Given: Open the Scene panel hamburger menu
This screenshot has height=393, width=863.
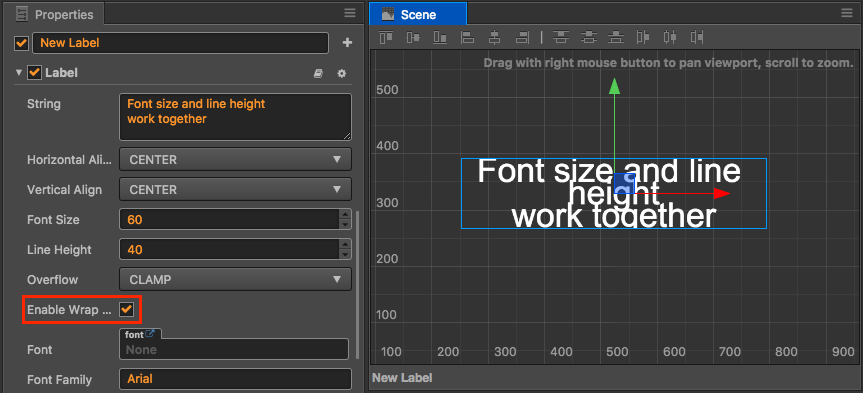Looking at the screenshot, I should 847,13.
